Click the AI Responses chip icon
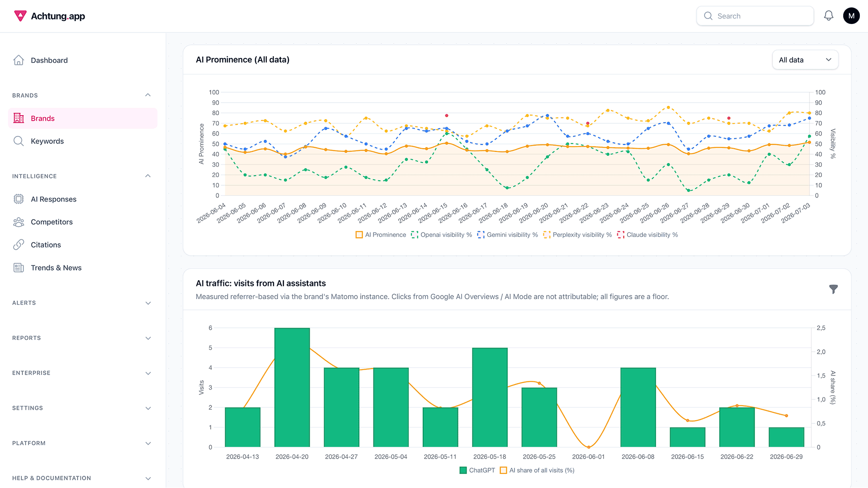 pos(19,199)
